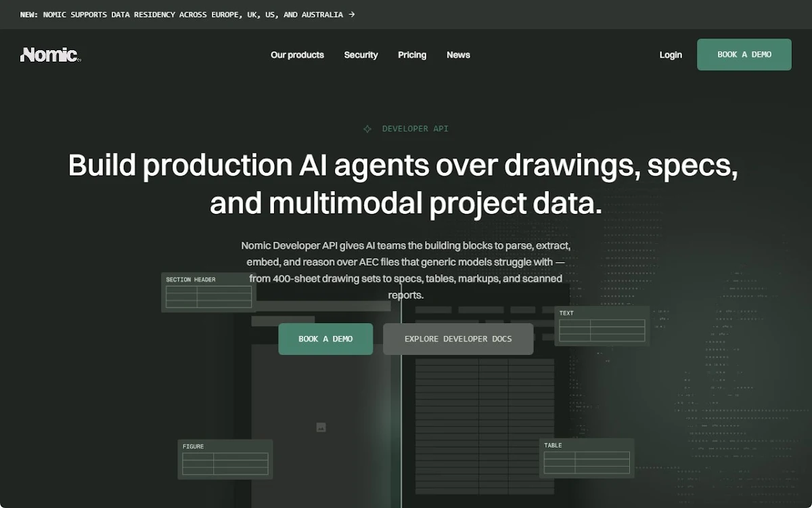Image resolution: width=812 pixels, height=508 pixels.
Task: Click the Developer API label
Action: coord(415,129)
